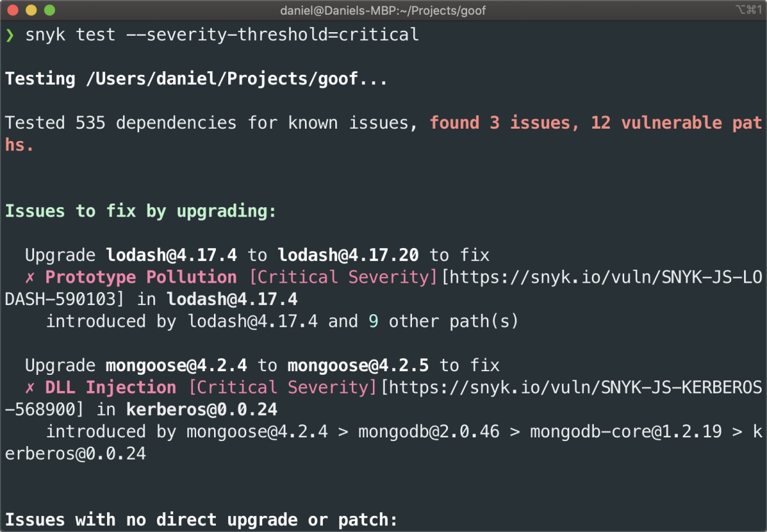Click the window title daniel@Daniels-MBP:~/Projects/goof
The height and width of the screenshot is (532, 767).
[x=383, y=10]
